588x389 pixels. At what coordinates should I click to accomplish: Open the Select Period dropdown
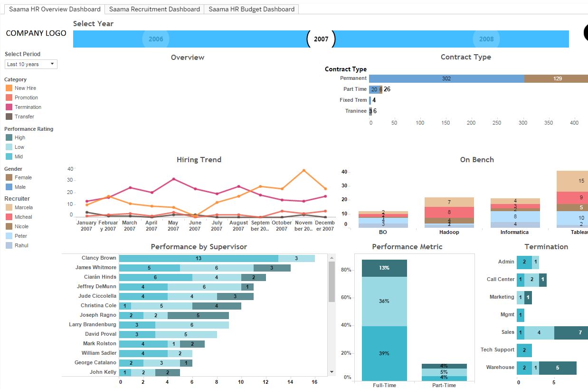[31, 64]
